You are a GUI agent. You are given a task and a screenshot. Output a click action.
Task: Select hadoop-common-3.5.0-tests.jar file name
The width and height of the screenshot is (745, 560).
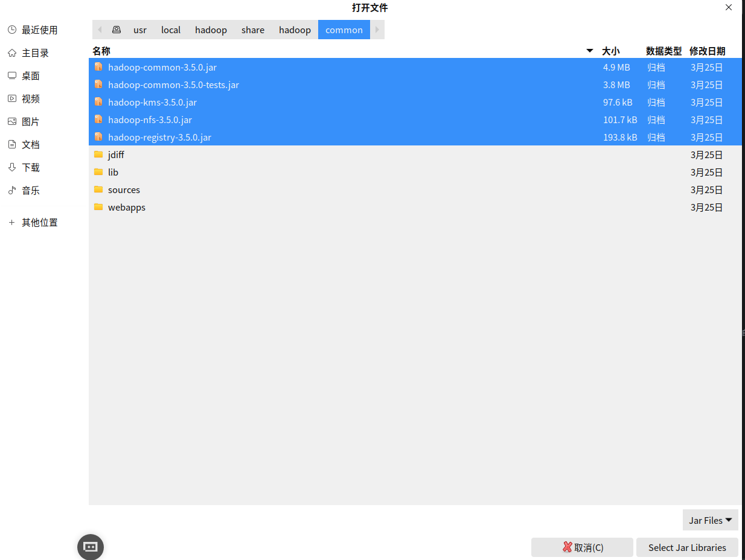[174, 84]
